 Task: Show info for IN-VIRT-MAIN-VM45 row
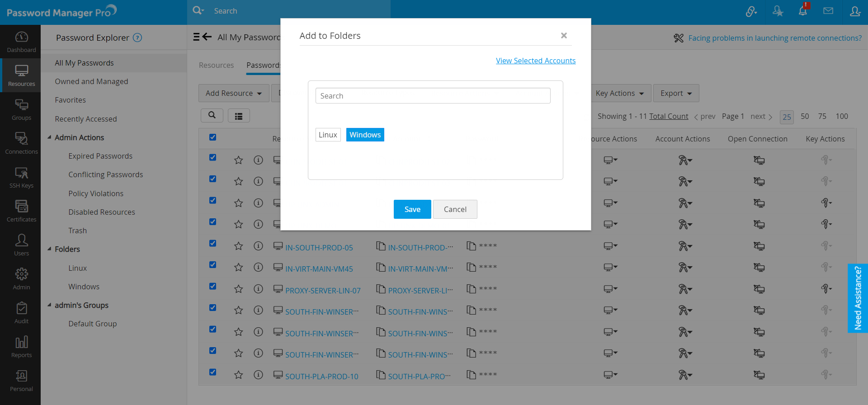[258, 268]
